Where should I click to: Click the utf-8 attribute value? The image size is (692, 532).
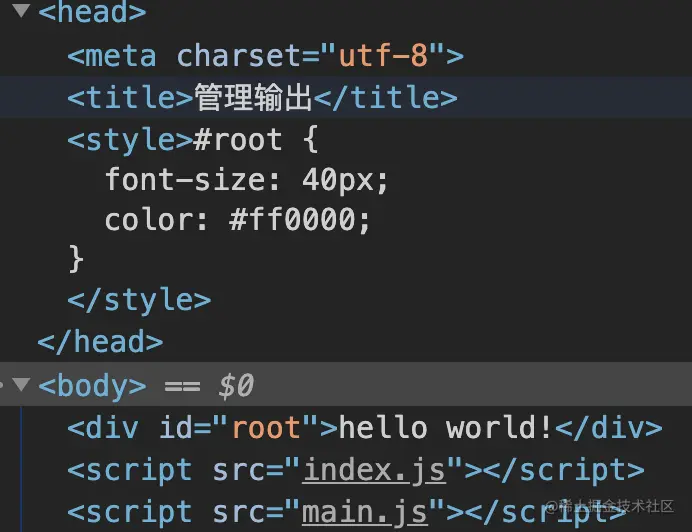383,56
